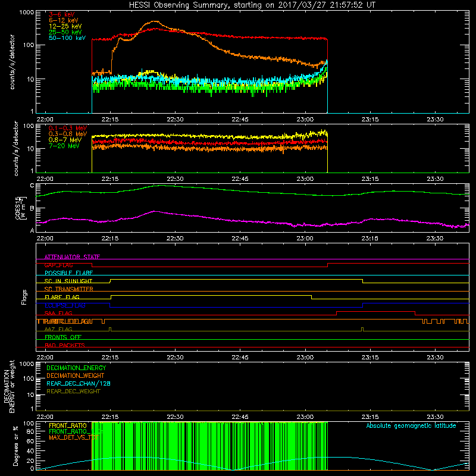Click '23:15' tick under the GOES15 plot
Screen dimensions: 476x476
[370, 239]
